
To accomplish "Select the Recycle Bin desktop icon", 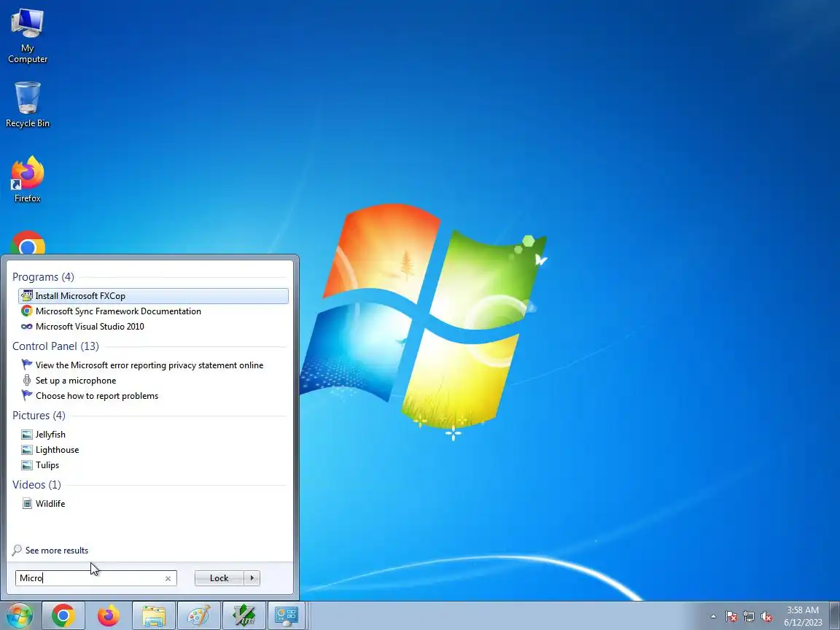I will [27, 104].
